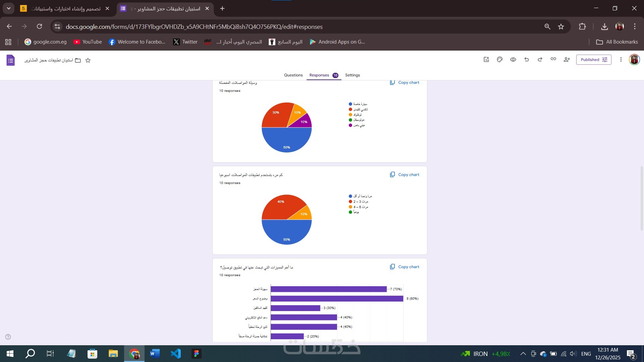The width and height of the screenshot is (644, 362).
Task: Click the undo arrow icon
Action: click(x=527, y=60)
